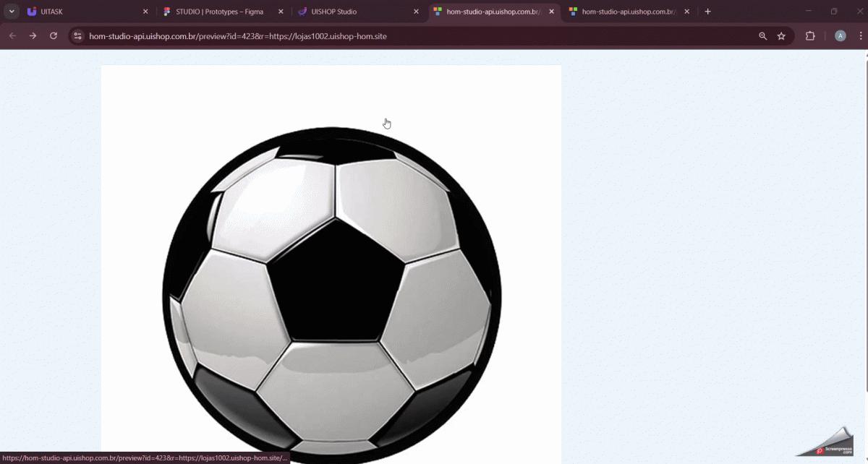Screen dimensions: 868x464
Task: Click the forward navigation arrow
Action: click(x=33, y=36)
